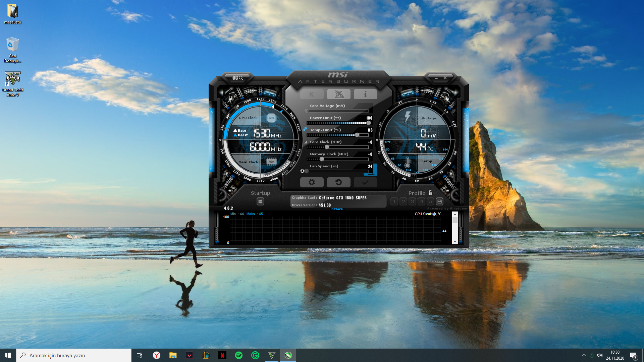Show hidden system tray icons
The width and height of the screenshot is (644, 362).
[584, 355]
